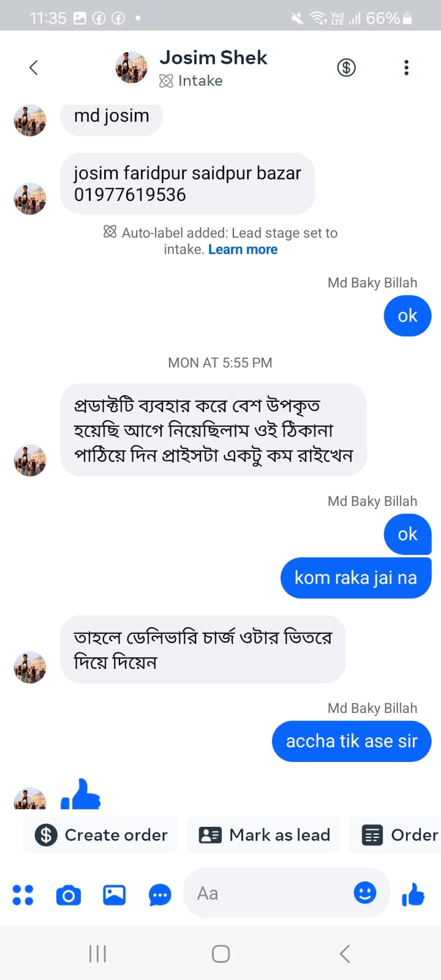Tap Josim Shek's header profile picture
441x980 pixels.
tap(131, 67)
